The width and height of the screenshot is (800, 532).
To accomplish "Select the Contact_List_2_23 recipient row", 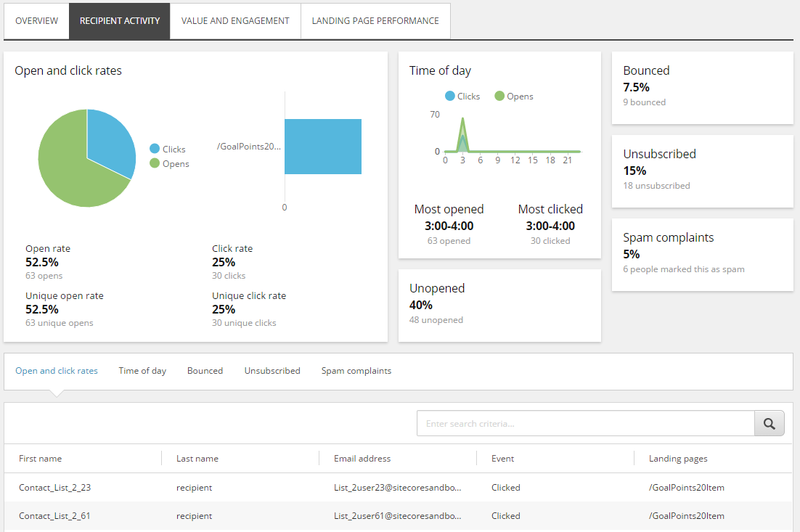I will click(x=398, y=488).
